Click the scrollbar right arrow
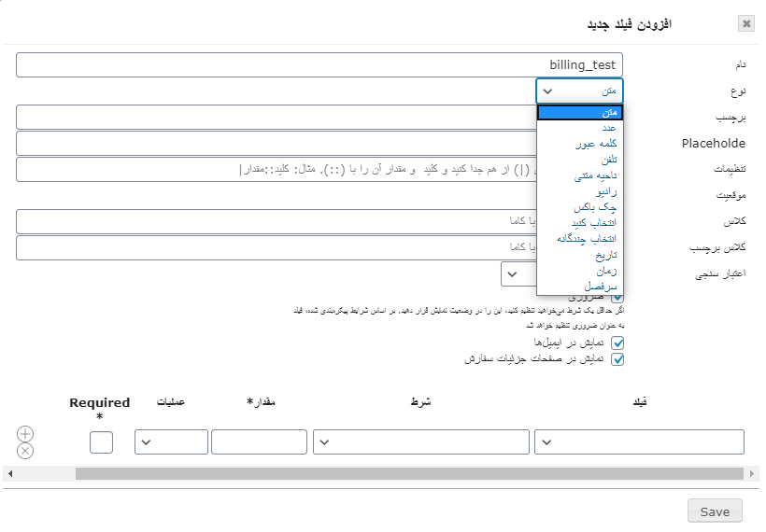The image size is (766, 532). (x=752, y=473)
